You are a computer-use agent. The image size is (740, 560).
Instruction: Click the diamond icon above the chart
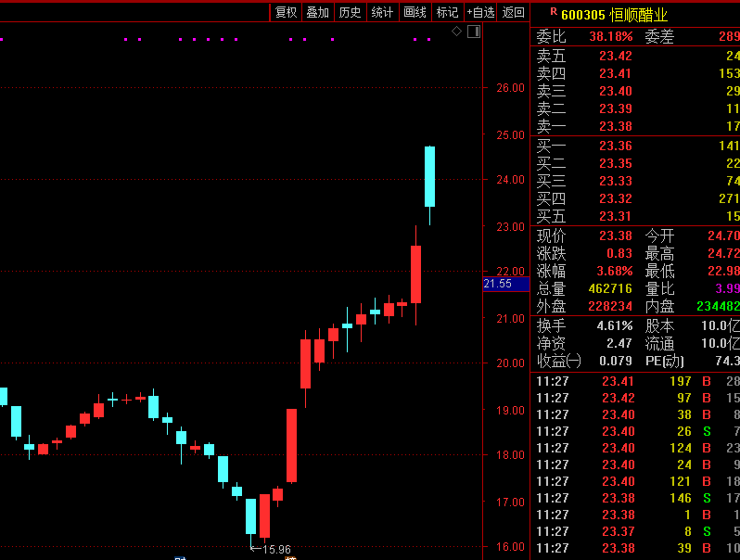pos(456,32)
